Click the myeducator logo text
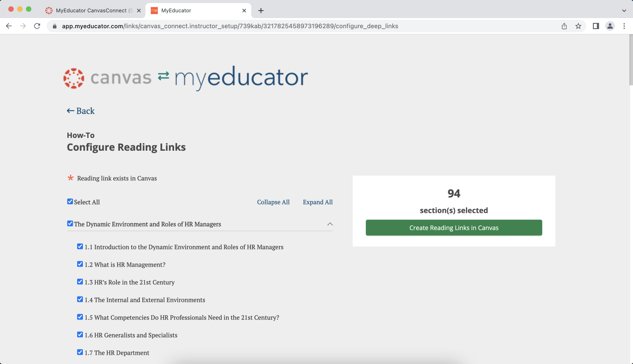The height and width of the screenshot is (364, 633). [x=241, y=78]
